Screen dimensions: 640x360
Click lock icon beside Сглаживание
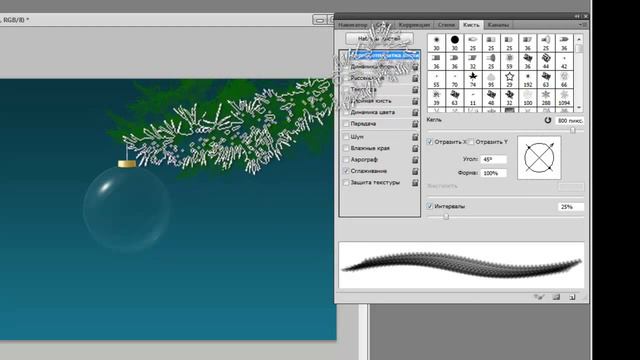pos(415,171)
